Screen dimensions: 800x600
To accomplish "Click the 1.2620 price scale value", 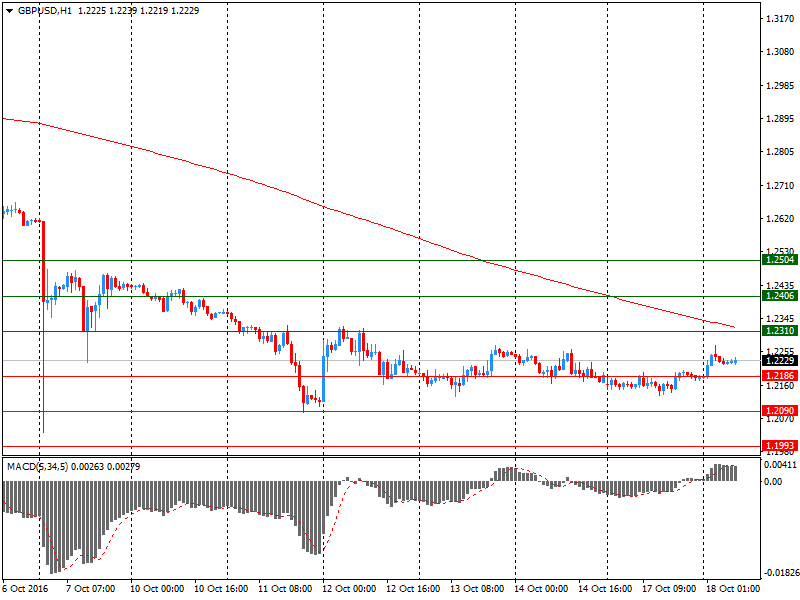I will tap(780, 219).
